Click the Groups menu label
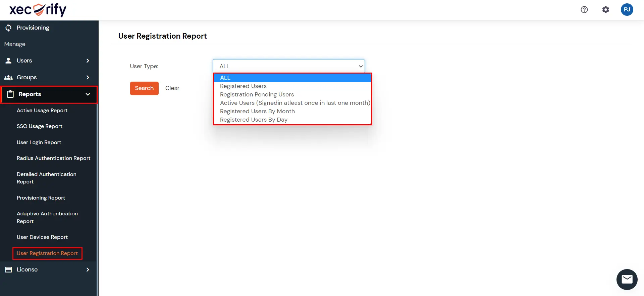 pos(27,77)
